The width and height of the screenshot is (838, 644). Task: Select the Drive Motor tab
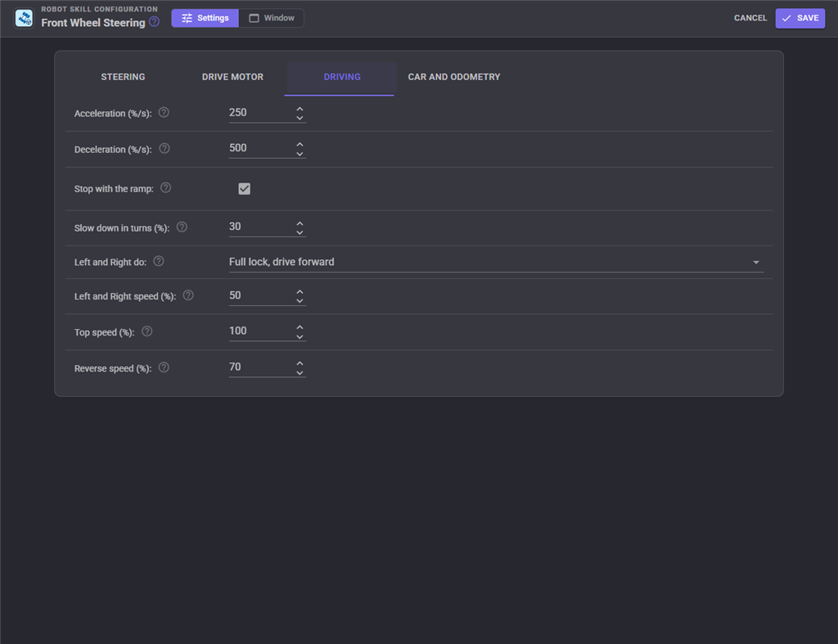232,77
